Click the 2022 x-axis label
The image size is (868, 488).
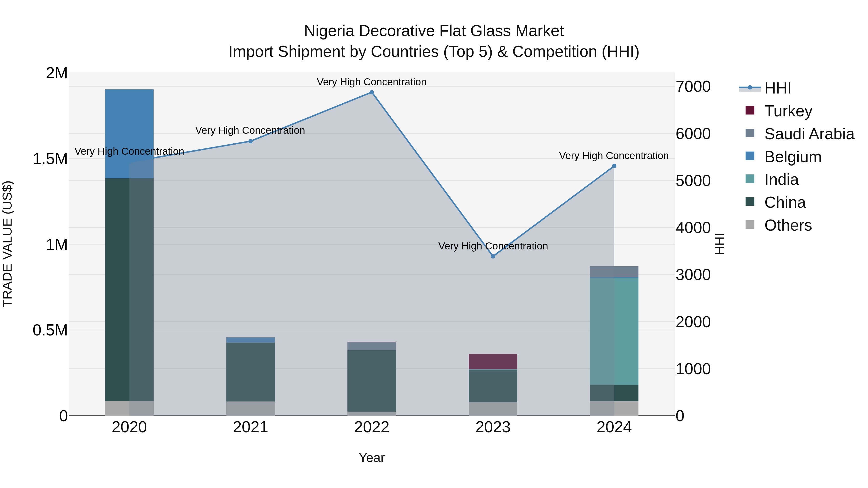tap(372, 427)
